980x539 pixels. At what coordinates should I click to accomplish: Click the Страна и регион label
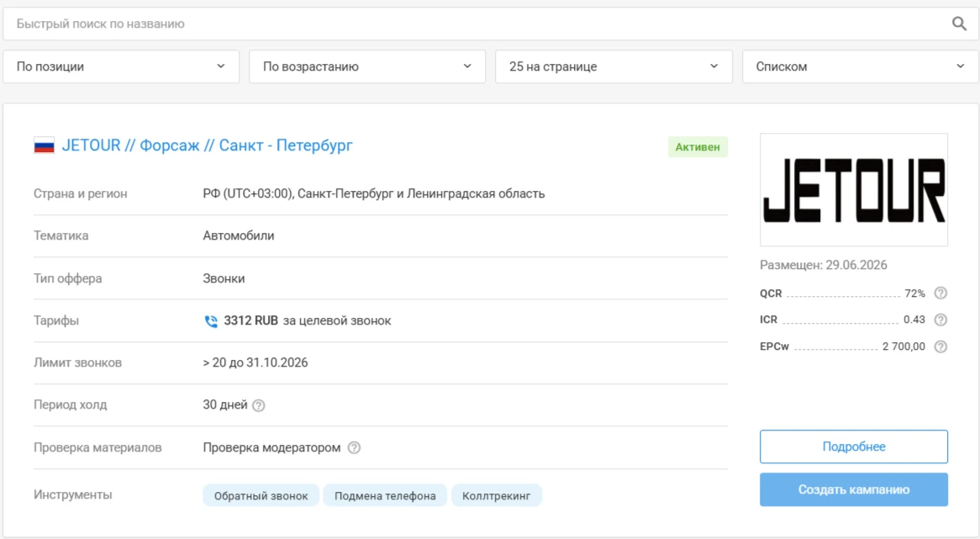point(80,194)
